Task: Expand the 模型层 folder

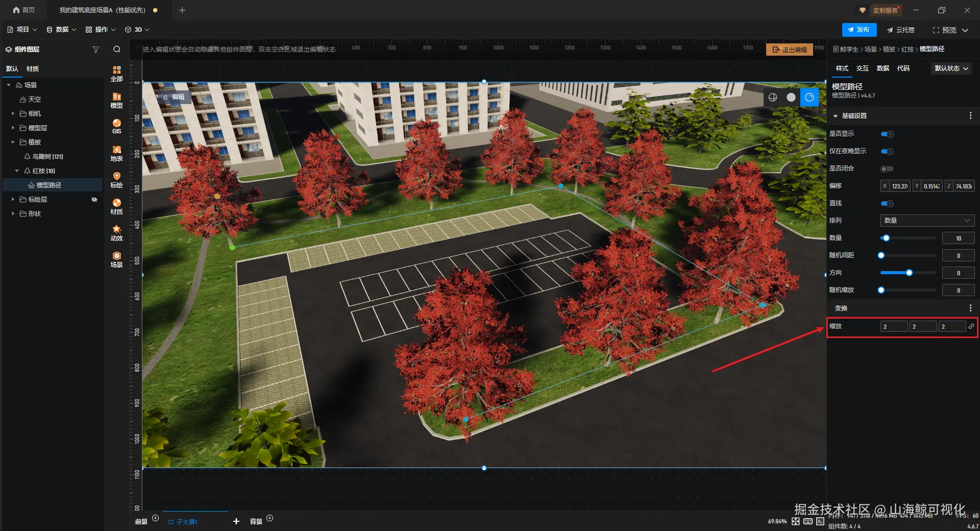Action: point(13,128)
